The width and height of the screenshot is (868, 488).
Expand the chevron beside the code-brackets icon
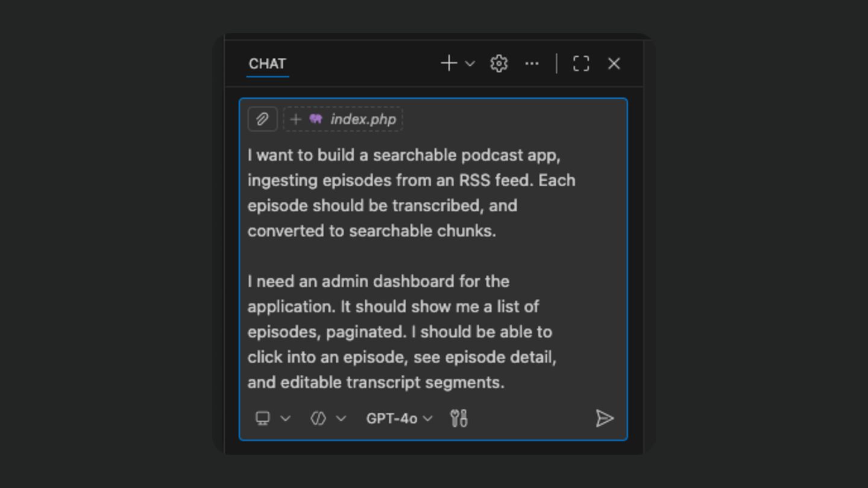tap(341, 418)
